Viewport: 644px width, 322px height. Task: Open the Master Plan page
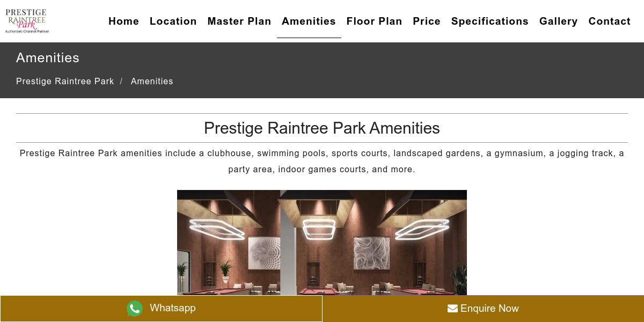click(x=239, y=21)
